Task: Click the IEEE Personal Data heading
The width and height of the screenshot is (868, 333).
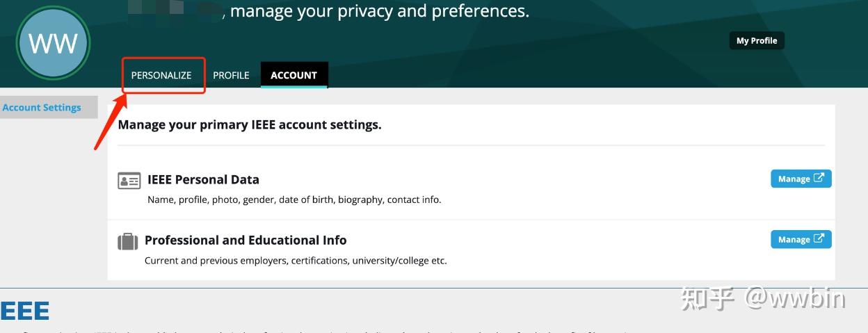Action: coord(203,179)
